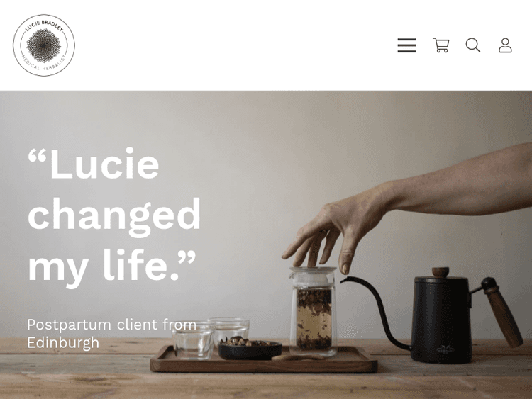The height and width of the screenshot is (399, 532).
Task: Click the floral emblem inside the logo
Action: [x=43, y=45]
